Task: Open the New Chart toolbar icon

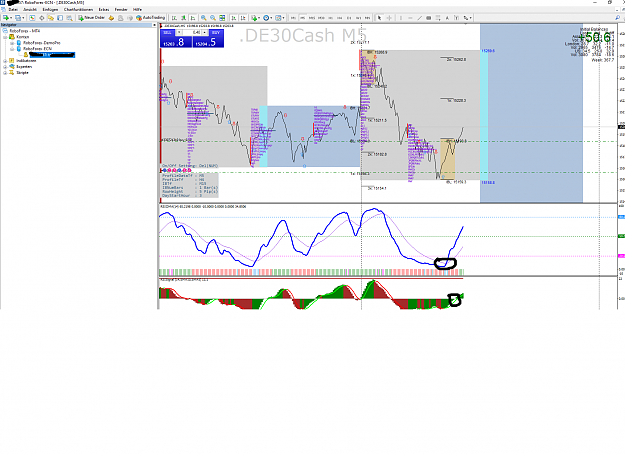Action: point(6,18)
